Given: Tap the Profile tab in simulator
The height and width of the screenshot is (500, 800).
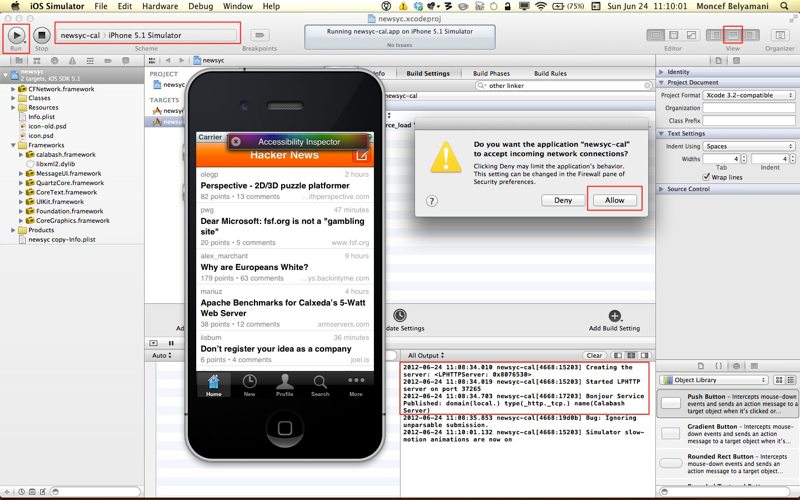Looking at the screenshot, I should click(285, 384).
